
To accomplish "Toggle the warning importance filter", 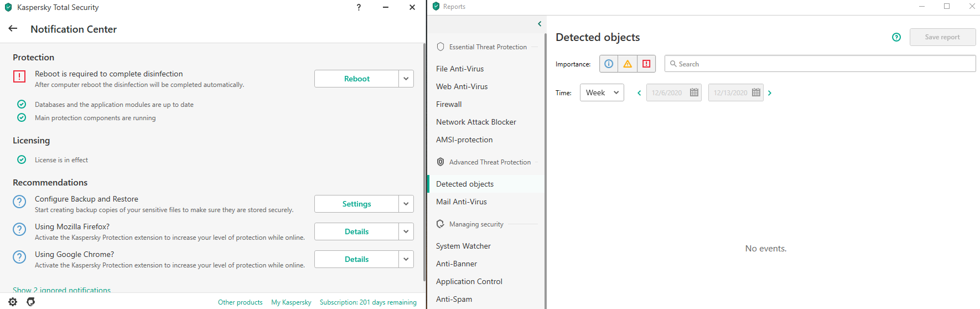I will coord(628,64).
